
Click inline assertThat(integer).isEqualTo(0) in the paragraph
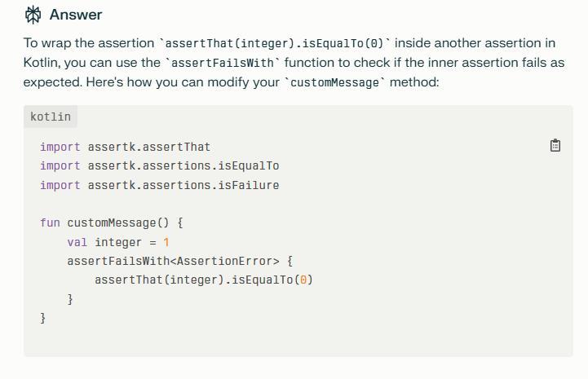pyautogui.click(x=274, y=43)
